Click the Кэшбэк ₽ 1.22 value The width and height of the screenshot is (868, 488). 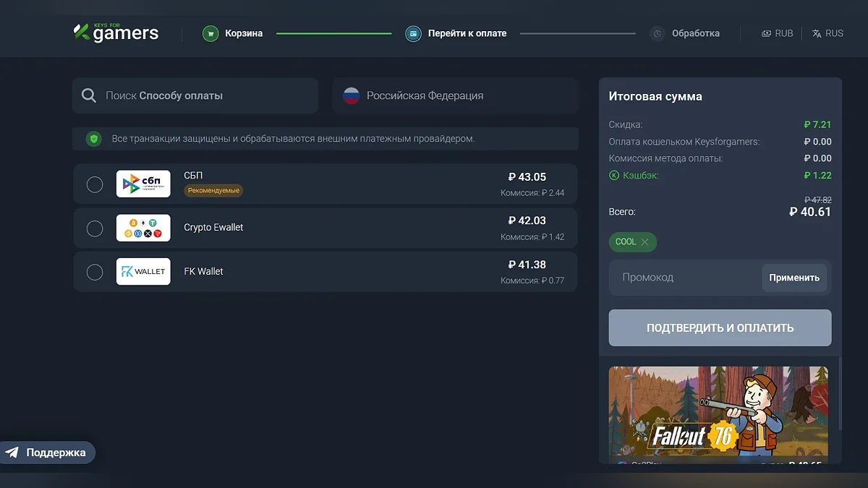pyautogui.click(x=817, y=175)
